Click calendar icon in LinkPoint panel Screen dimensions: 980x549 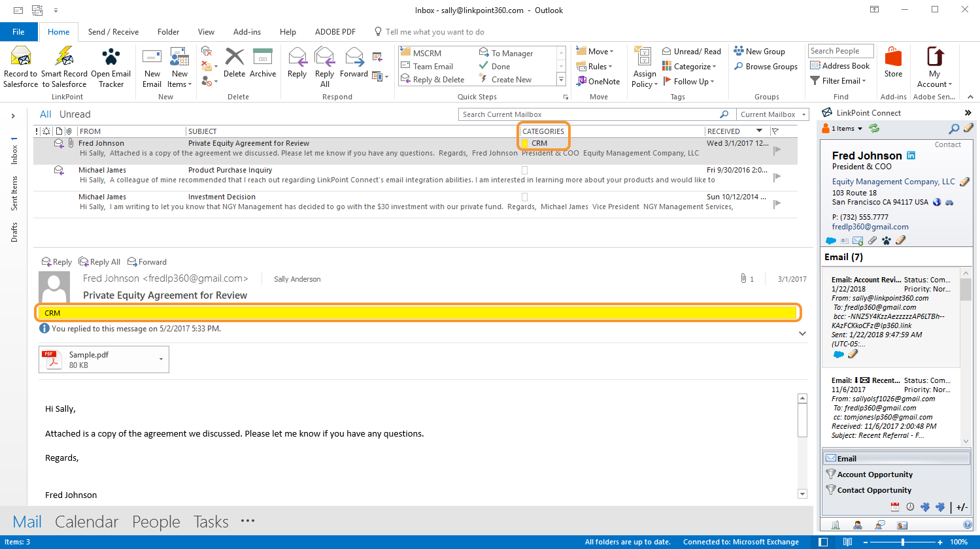tap(896, 507)
